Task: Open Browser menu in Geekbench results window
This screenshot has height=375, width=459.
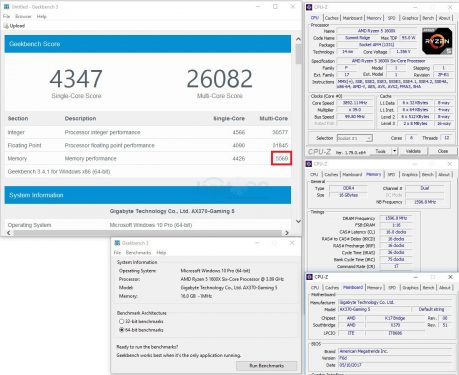Action: pyautogui.click(x=23, y=16)
